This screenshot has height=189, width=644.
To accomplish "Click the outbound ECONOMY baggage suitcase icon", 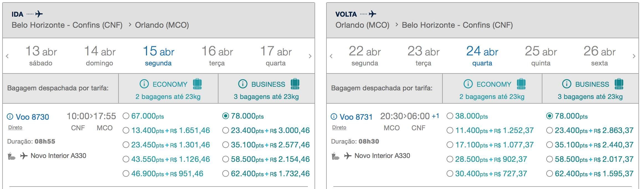I will [197, 84].
